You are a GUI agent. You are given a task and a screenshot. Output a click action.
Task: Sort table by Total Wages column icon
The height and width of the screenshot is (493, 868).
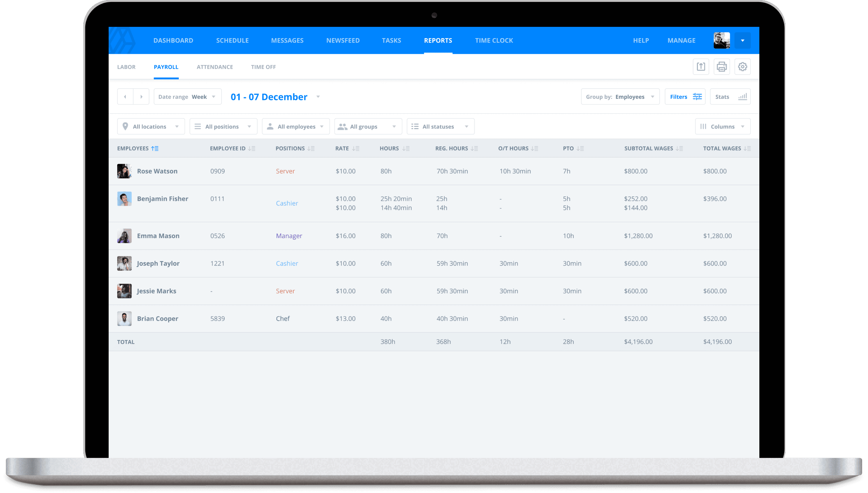747,148
